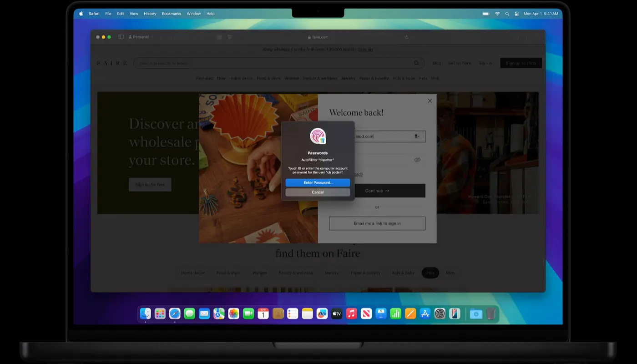This screenshot has height=364, width=637.
Task: Click the faire.com address bar
Action: tap(318, 37)
